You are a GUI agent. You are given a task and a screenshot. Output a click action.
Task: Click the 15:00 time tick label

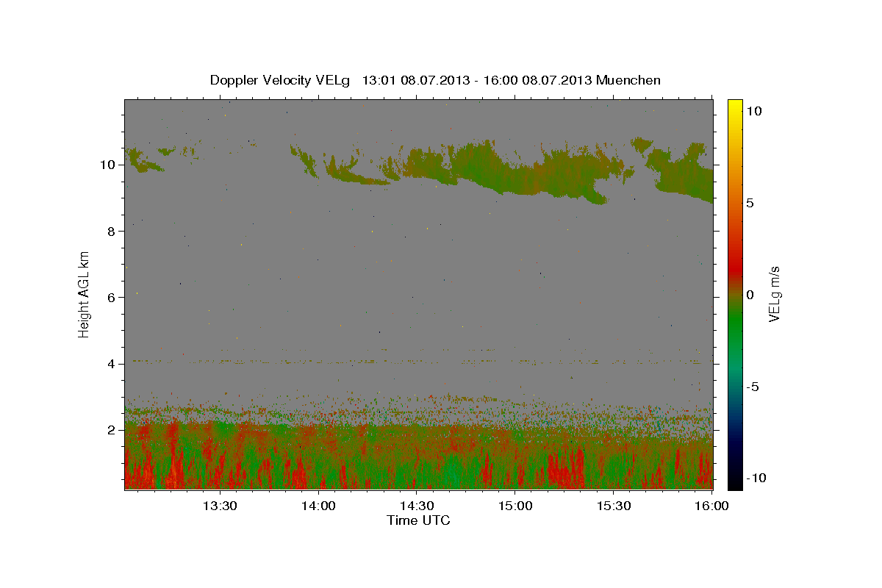tap(515, 506)
